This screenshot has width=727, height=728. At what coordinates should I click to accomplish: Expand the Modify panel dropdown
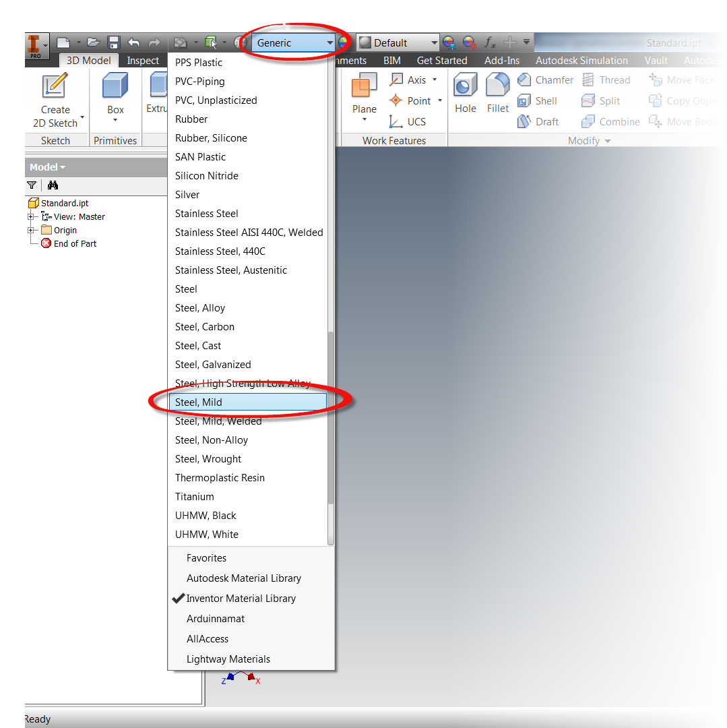click(608, 141)
